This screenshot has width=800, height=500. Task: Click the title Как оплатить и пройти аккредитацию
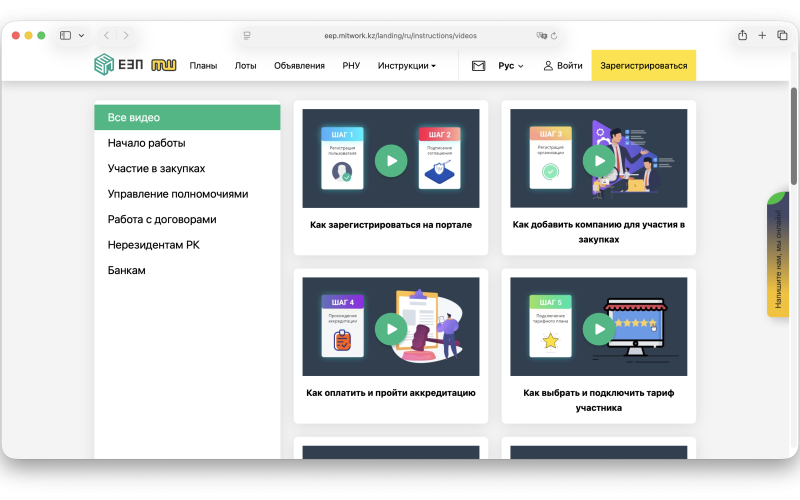pyautogui.click(x=391, y=393)
